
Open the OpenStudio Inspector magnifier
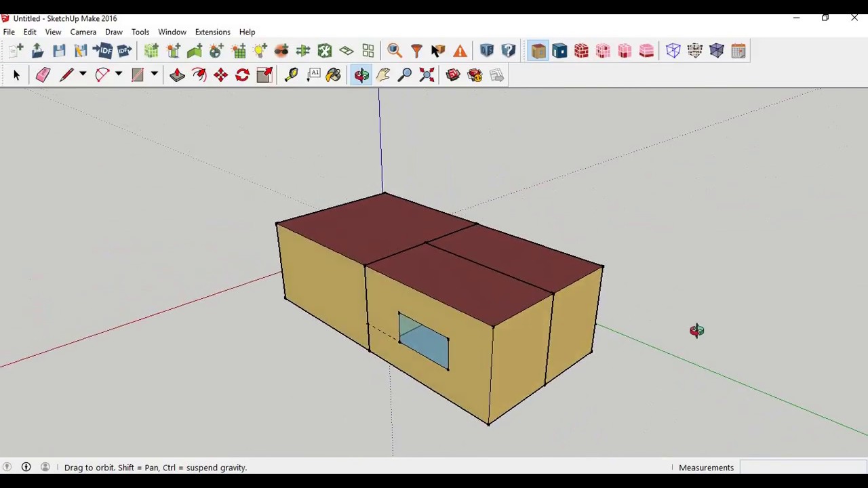pos(395,51)
